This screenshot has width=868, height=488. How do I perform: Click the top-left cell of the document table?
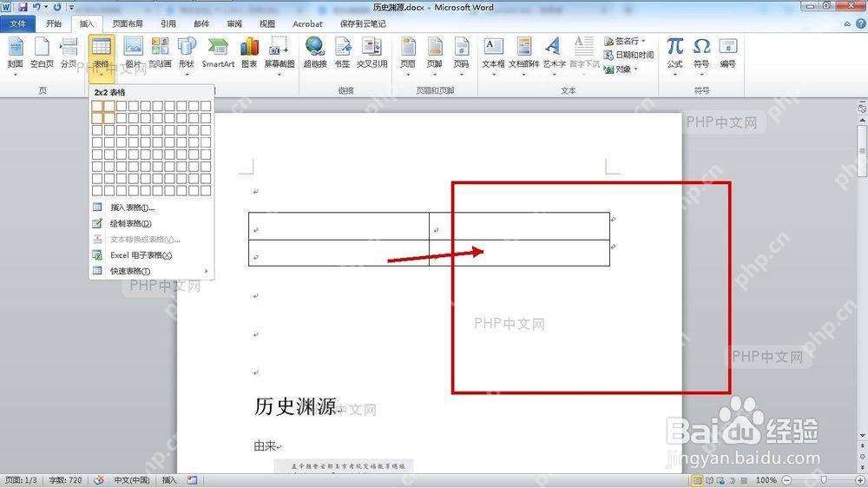point(339,226)
